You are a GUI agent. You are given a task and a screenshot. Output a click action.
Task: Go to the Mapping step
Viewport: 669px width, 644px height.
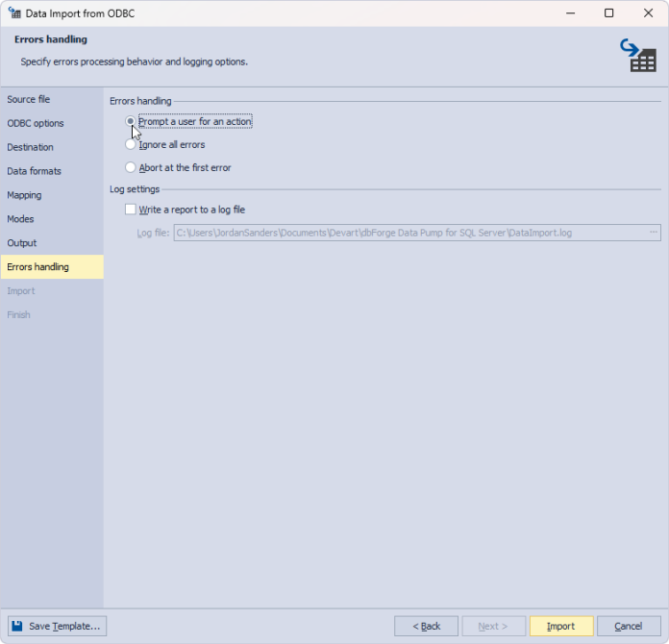click(x=52, y=195)
